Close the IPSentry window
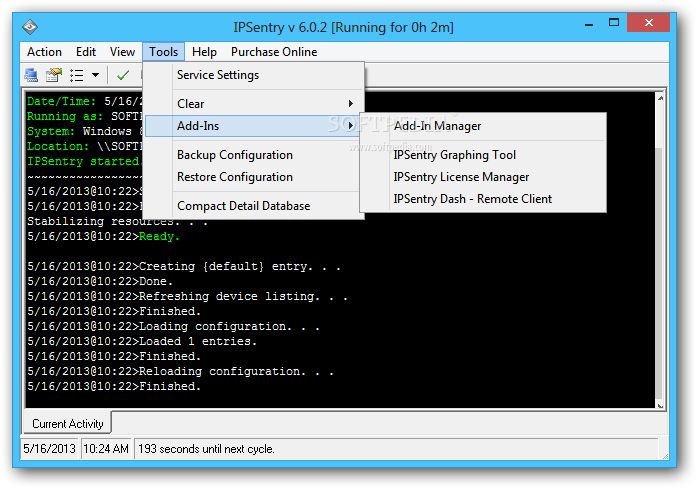The image size is (697, 488). click(649, 23)
